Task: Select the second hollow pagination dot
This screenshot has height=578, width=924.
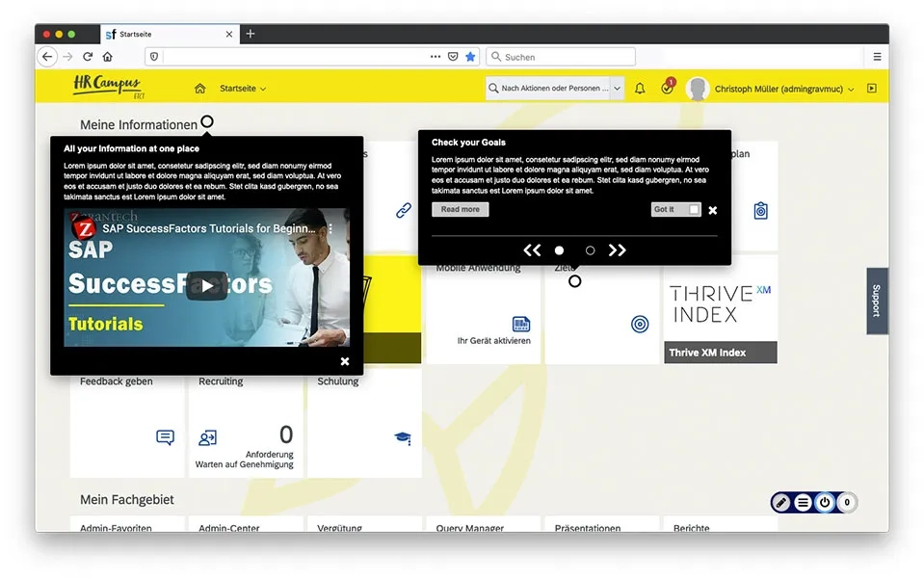Action: (590, 250)
